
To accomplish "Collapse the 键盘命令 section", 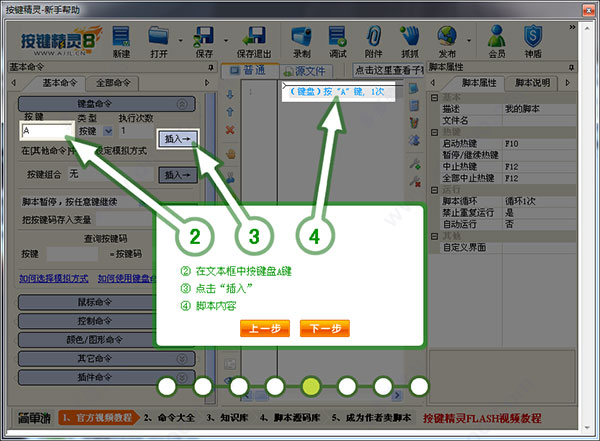I will (x=182, y=104).
